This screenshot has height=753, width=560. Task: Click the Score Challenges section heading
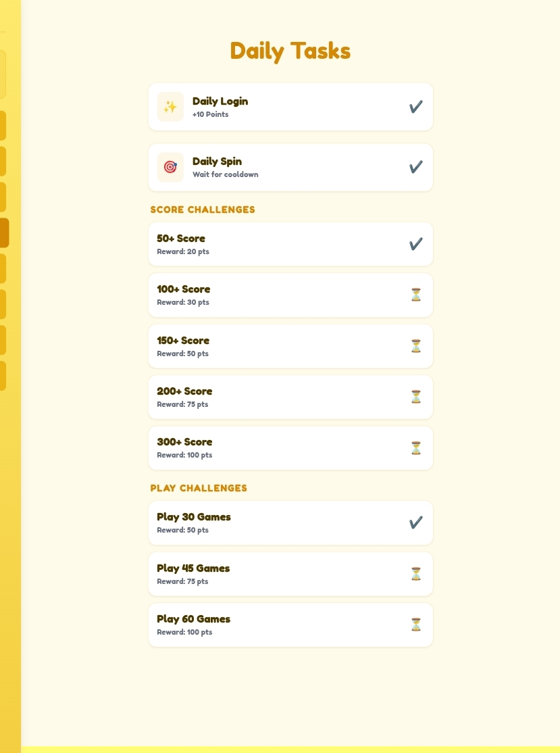203,210
